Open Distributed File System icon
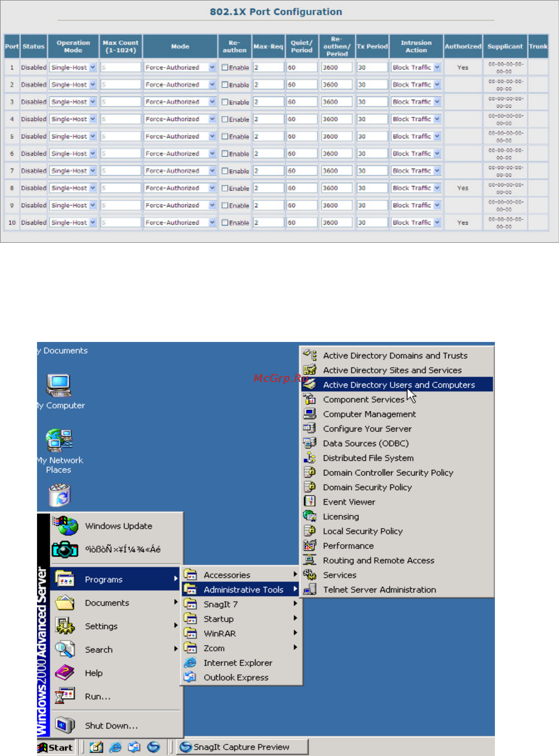 coord(309,458)
